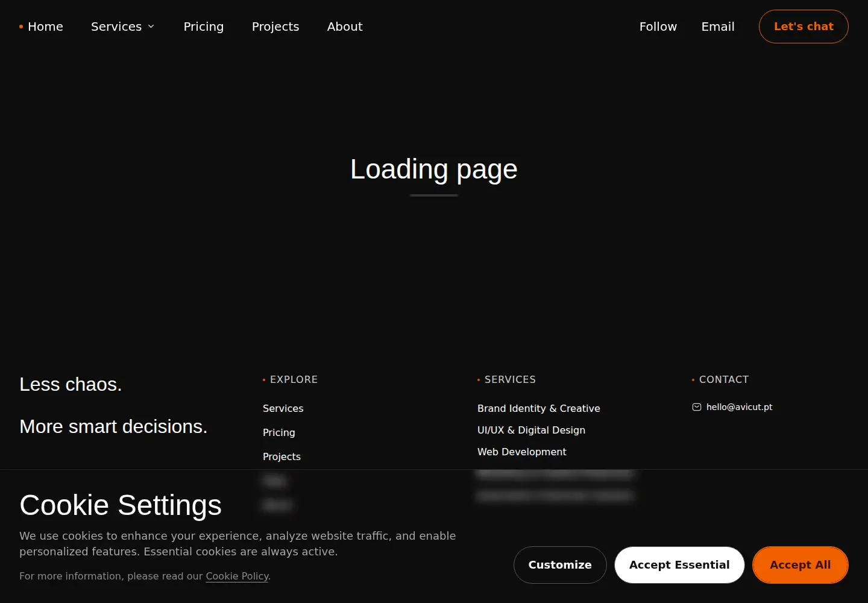
Task: Open the Services link under Explore
Action: [x=283, y=408]
